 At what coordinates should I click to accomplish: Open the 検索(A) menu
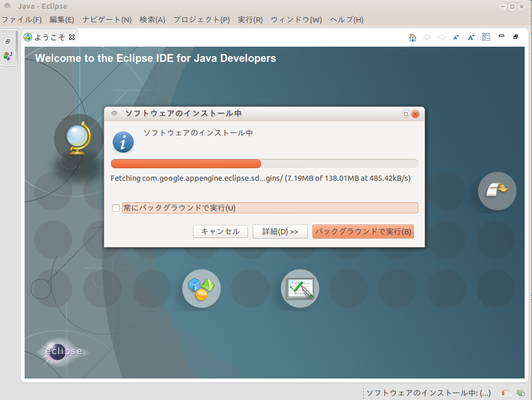(x=153, y=20)
